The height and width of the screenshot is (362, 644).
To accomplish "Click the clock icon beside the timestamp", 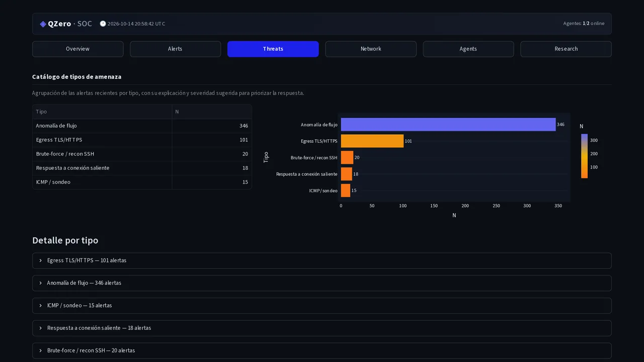I will point(103,24).
